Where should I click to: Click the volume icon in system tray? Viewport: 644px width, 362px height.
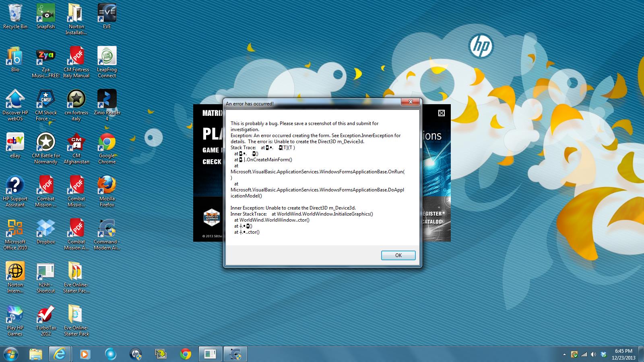593,354
